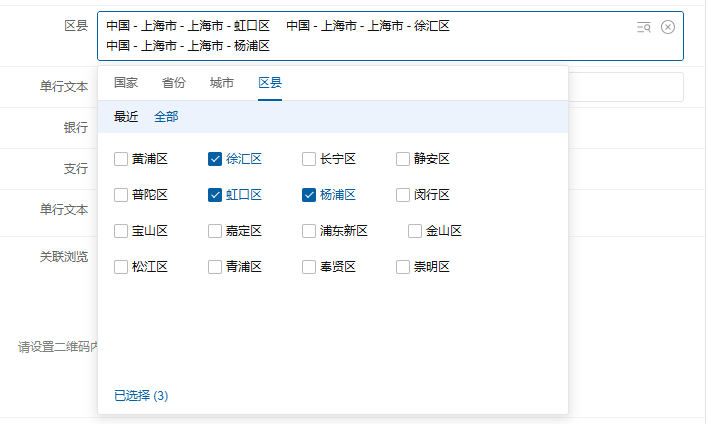Select the 区县 tab
The width and height of the screenshot is (713, 424).
coord(270,83)
